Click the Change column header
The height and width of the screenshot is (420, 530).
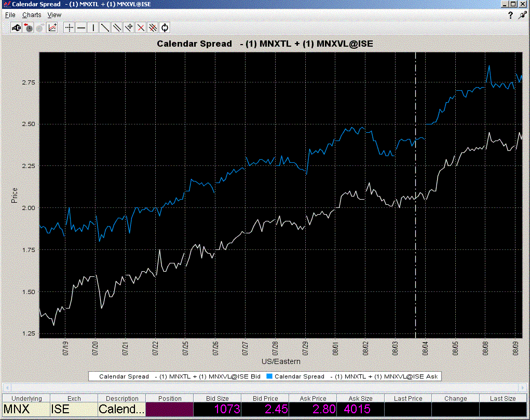coord(456,398)
